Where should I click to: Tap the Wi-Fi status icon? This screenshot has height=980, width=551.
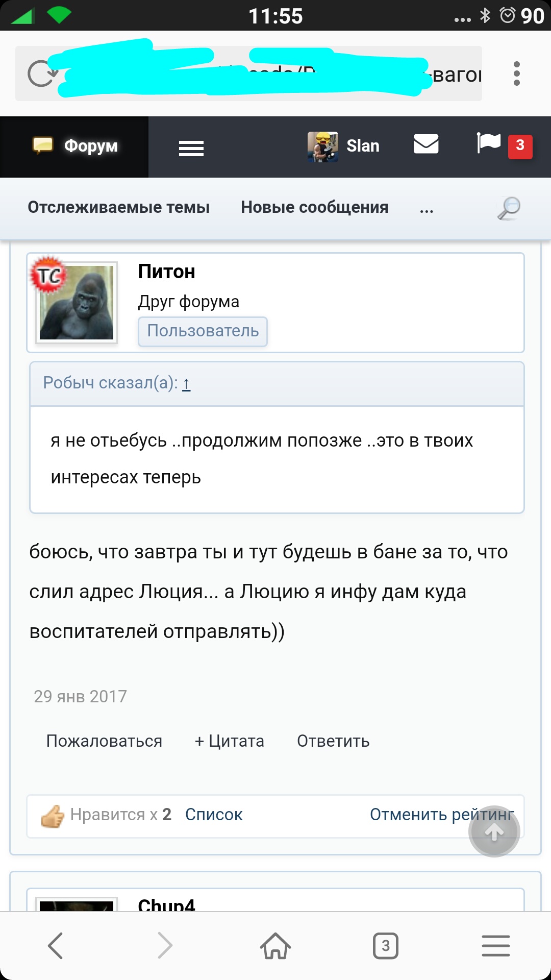coord(59,15)
